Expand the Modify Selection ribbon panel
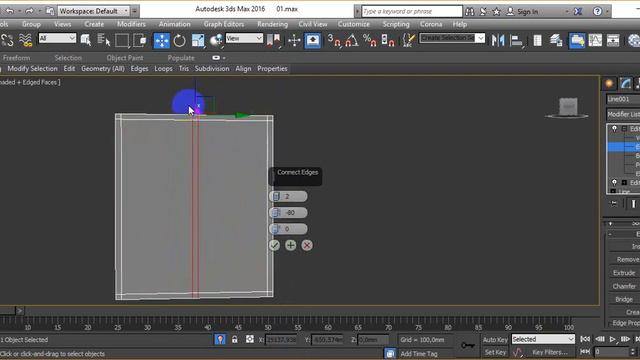Screen dimensions: 640x360 [32, 69]
